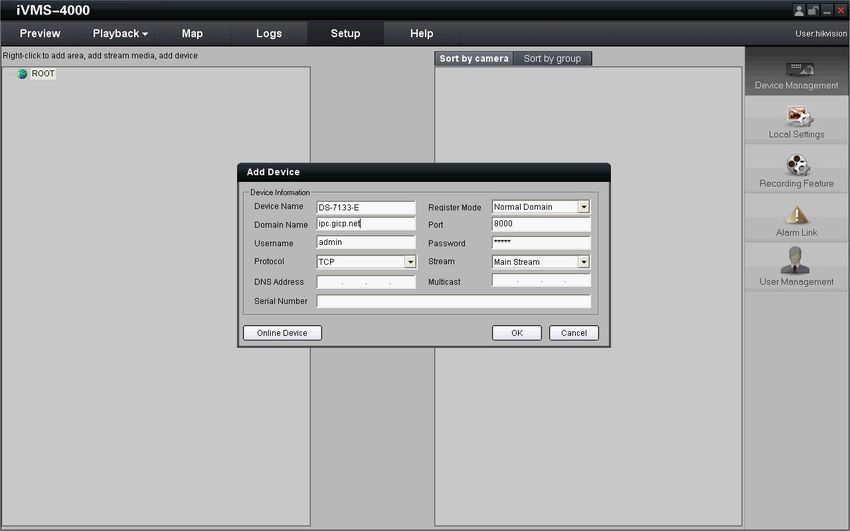Open User Management icon

[x=795, y=260]
